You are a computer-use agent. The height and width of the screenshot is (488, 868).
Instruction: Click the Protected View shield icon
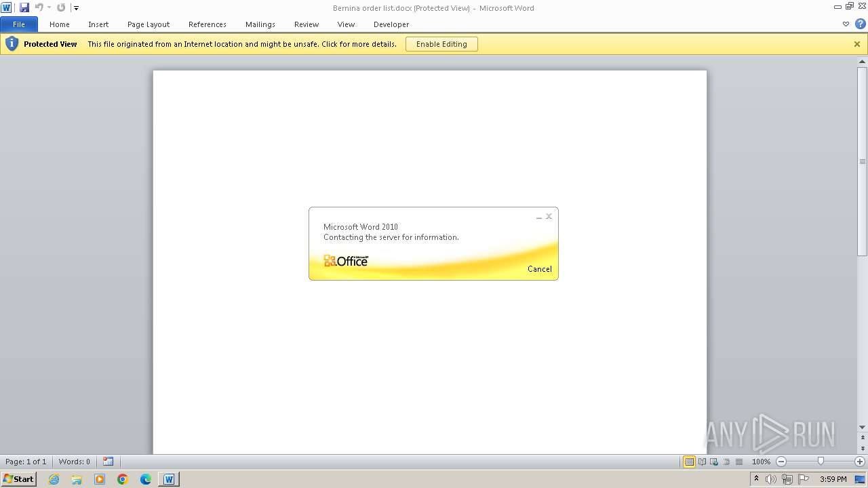pos(12,44)
